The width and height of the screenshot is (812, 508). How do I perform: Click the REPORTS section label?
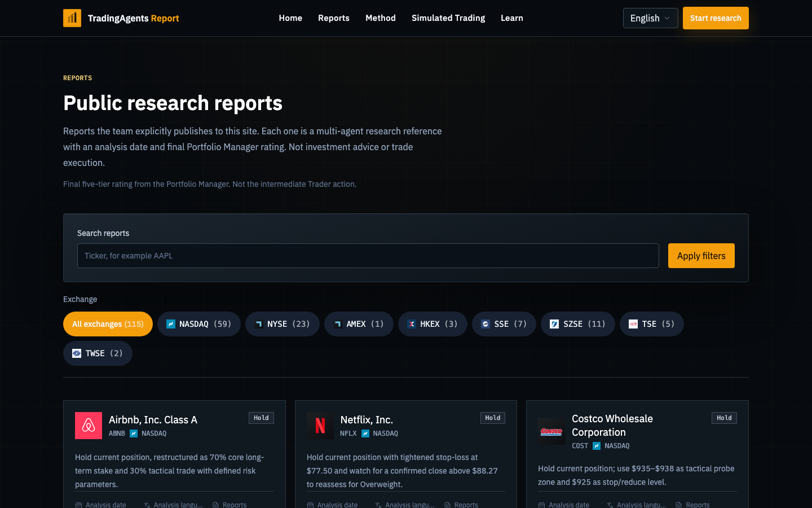click(x=78, y=78)
